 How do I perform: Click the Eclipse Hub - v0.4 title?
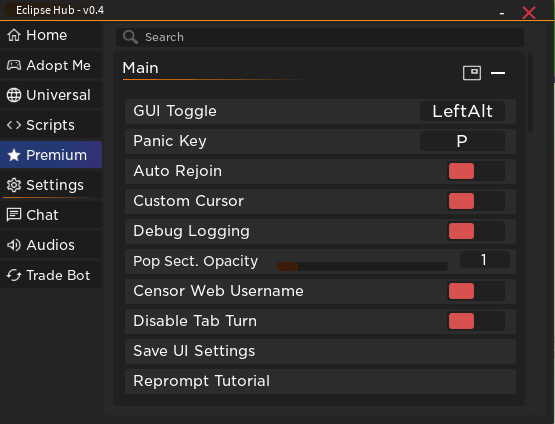(x=60, y=10)
